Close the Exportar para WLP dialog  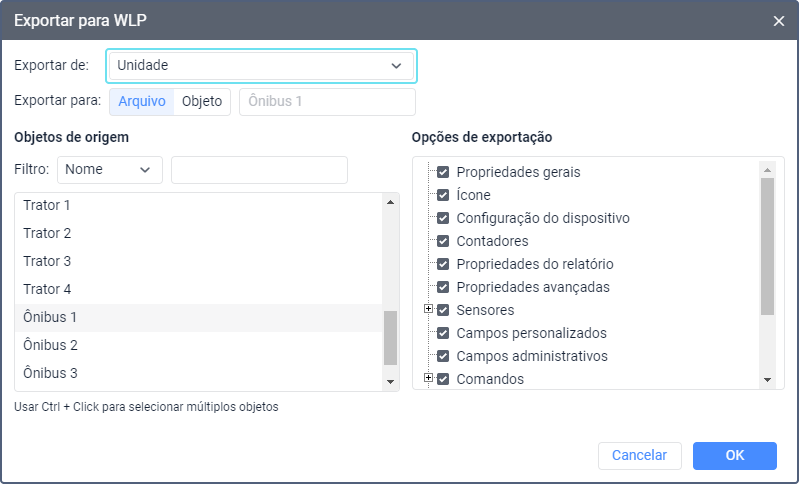click(778, 21)
